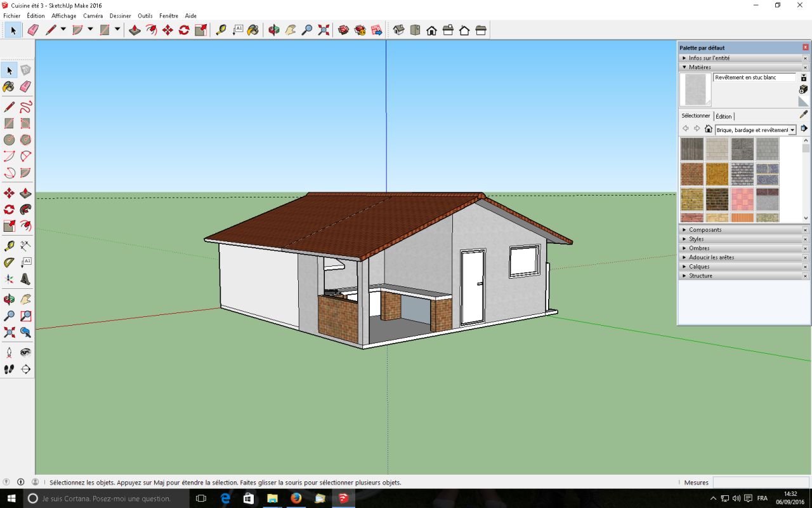The width and height of the screenshot is (812, 508).
Task: Expand the Styles panel
Action: click(x=740, y=239)
